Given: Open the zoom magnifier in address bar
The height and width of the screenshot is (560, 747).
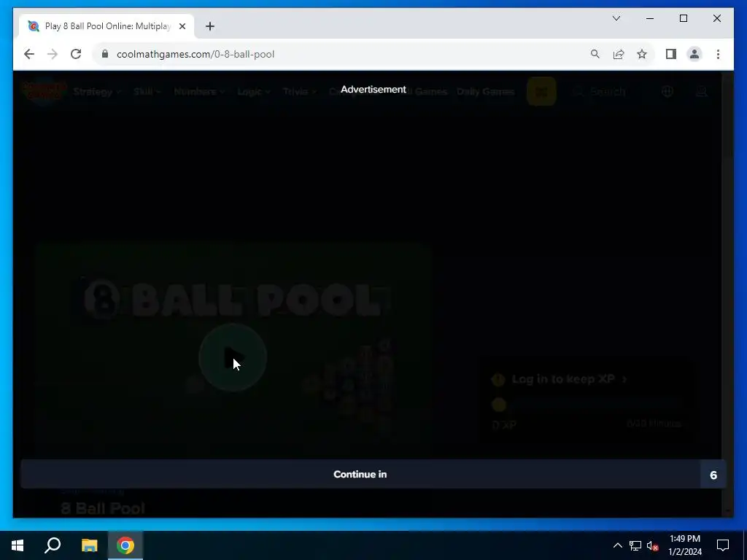Looking at the screenshot, I should [595, 54].
